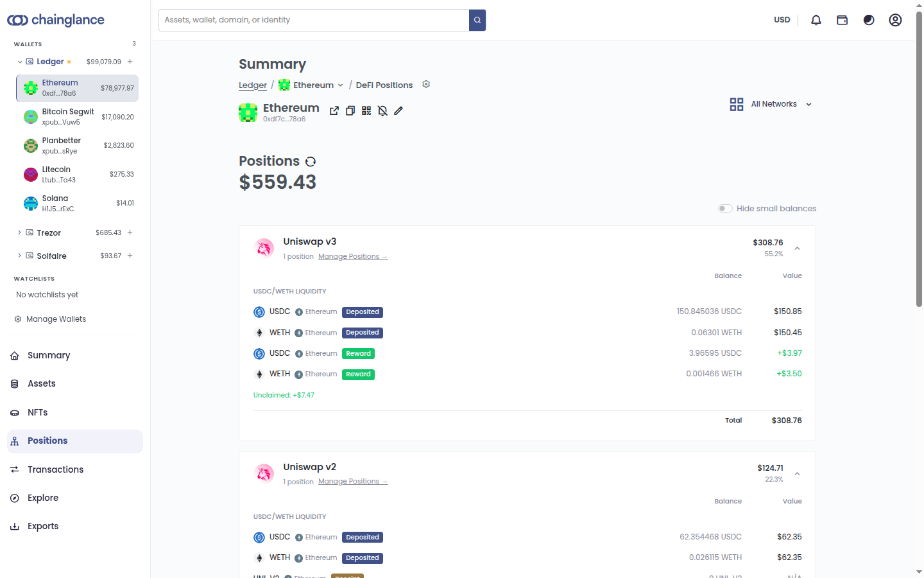
Task: Click Bitcoin Segwit account avatar
Action: coord(31,117)
